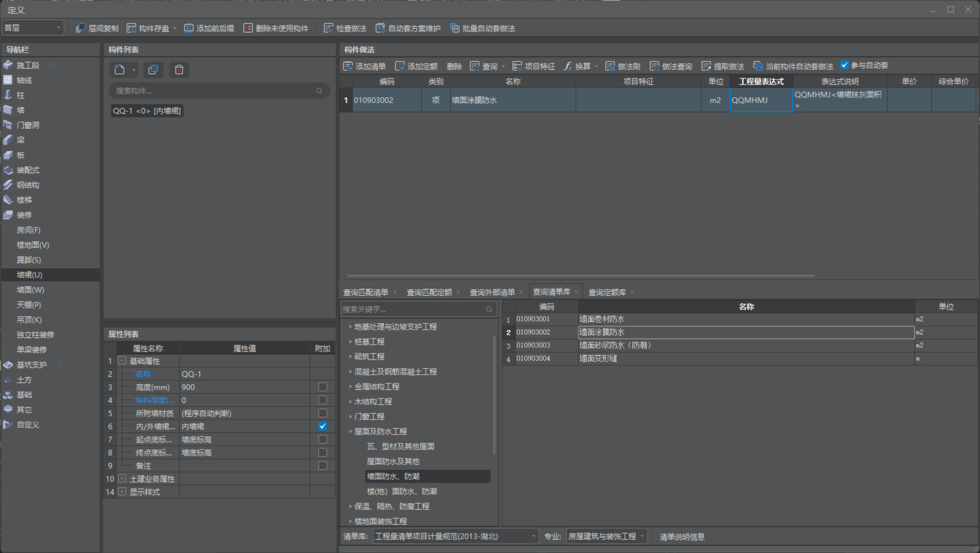Click 清单说明信息 link
The width and height of the screenshot is (980, 553).
coord(682,536)
